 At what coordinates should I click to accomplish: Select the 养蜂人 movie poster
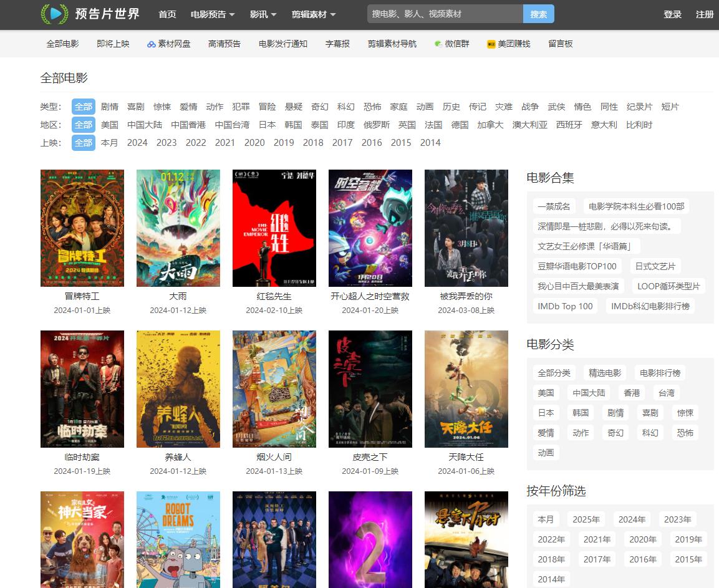point(178,388)
